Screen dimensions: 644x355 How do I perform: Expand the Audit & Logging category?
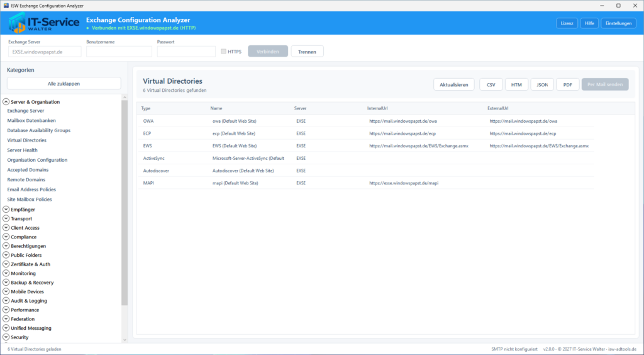pyautogui.click(x=6, y=301)
